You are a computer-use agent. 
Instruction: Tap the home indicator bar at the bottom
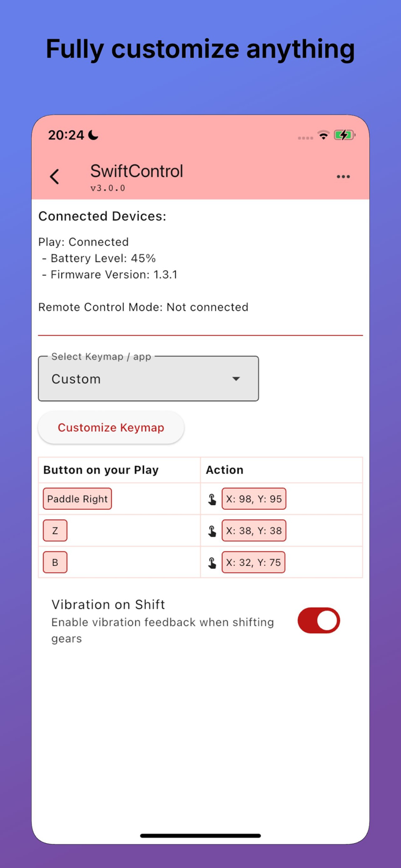pyautogui.click(x=200, y=835)
